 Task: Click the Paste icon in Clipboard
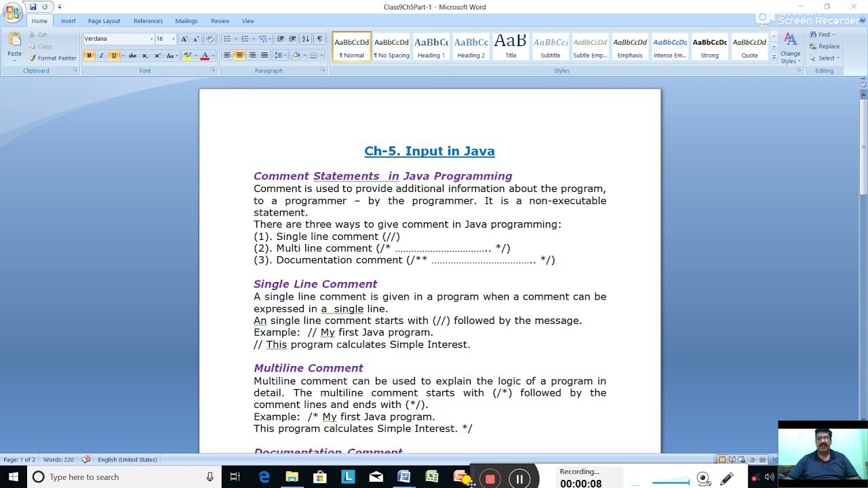pyautogui.click(x=14, y=39)
